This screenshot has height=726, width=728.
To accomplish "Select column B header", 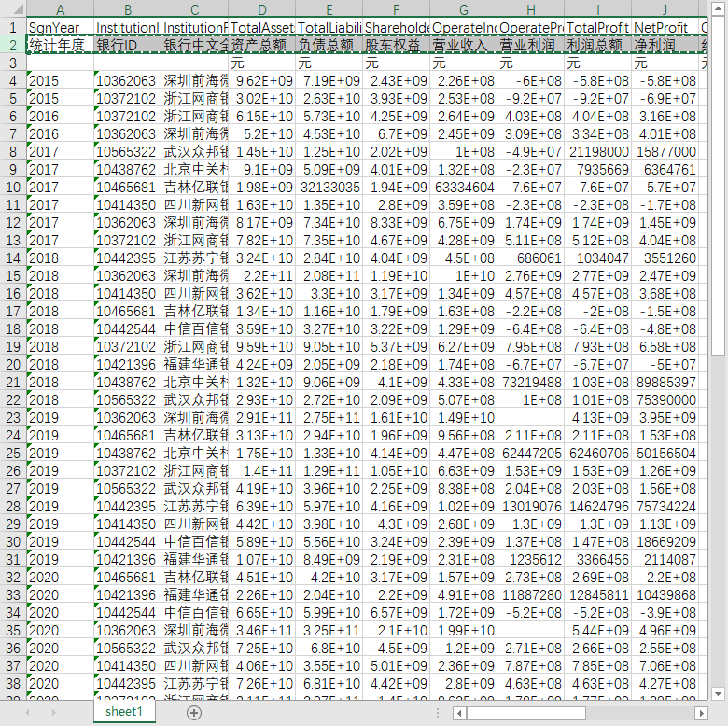I will [128, 8].
